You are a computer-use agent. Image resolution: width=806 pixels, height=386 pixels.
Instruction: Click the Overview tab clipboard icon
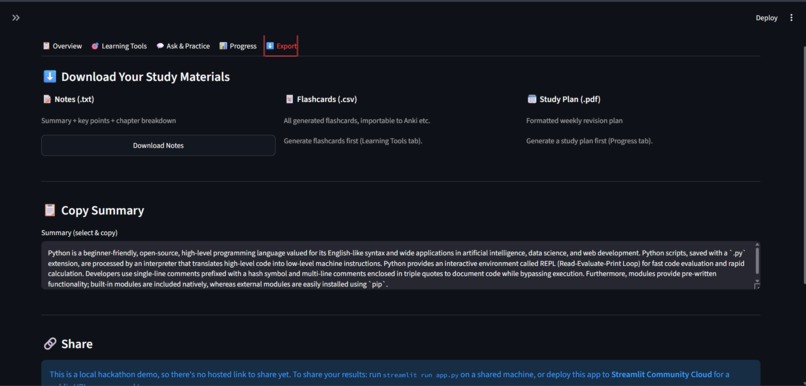(x=46, y=46)
